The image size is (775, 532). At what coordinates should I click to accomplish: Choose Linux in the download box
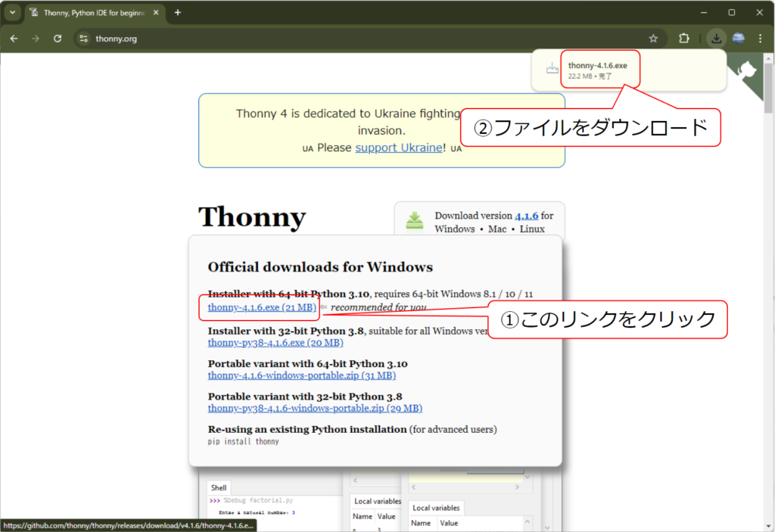tap(532, 229)
